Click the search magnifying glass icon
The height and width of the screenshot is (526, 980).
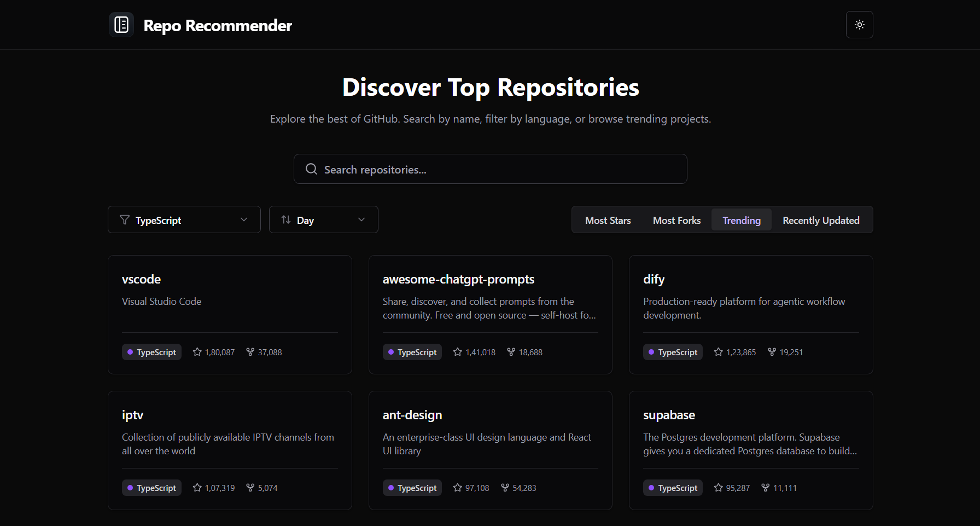[311, 169]
